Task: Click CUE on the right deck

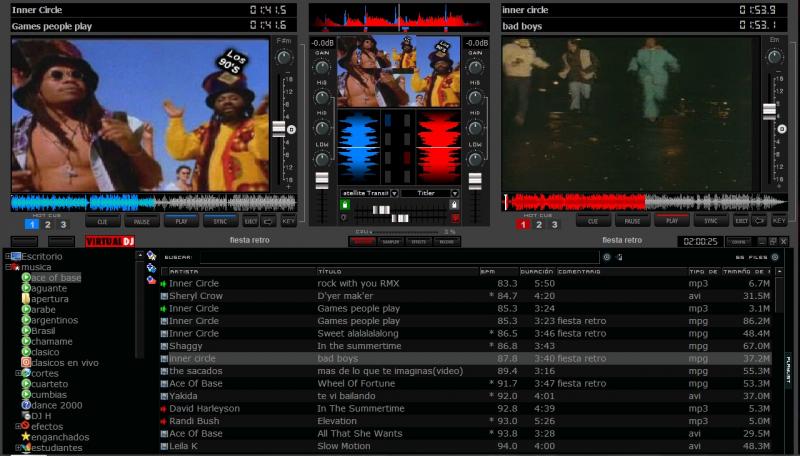Action: (593, 221)
